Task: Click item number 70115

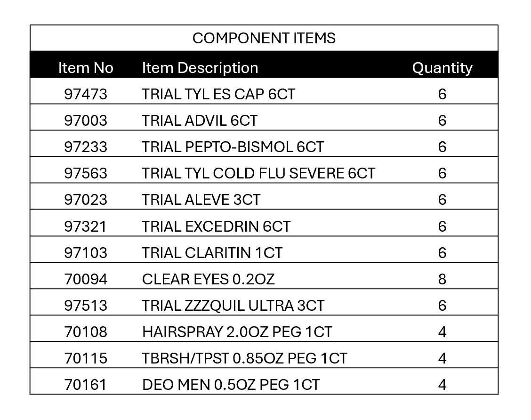Action: coord(86,358)
